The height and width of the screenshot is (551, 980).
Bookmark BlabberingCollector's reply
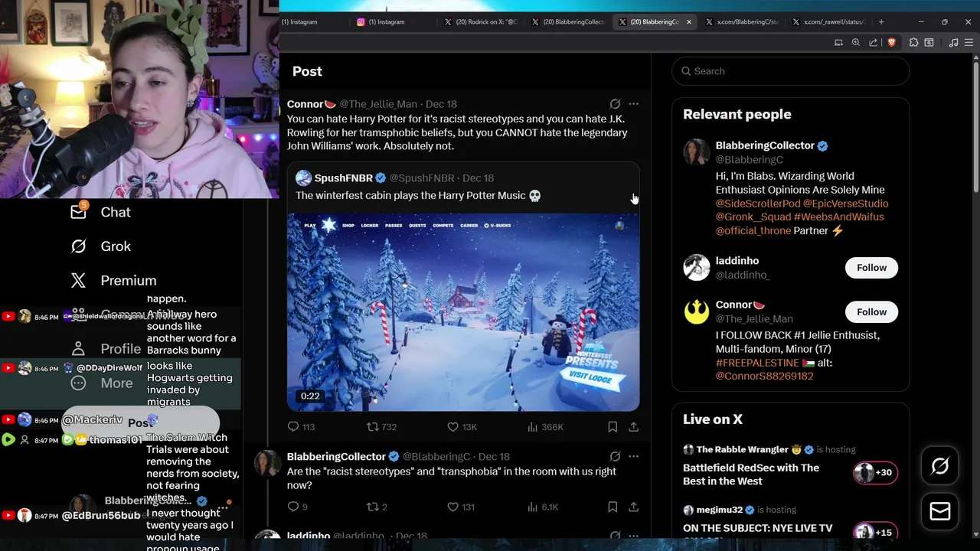[612, 507]
